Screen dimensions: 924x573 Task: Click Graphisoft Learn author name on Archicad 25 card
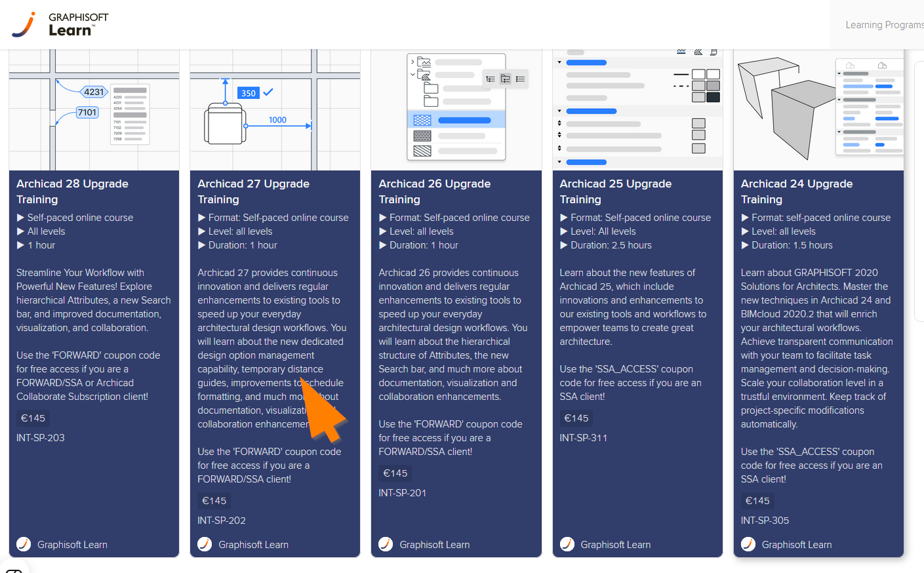[615, 545]
